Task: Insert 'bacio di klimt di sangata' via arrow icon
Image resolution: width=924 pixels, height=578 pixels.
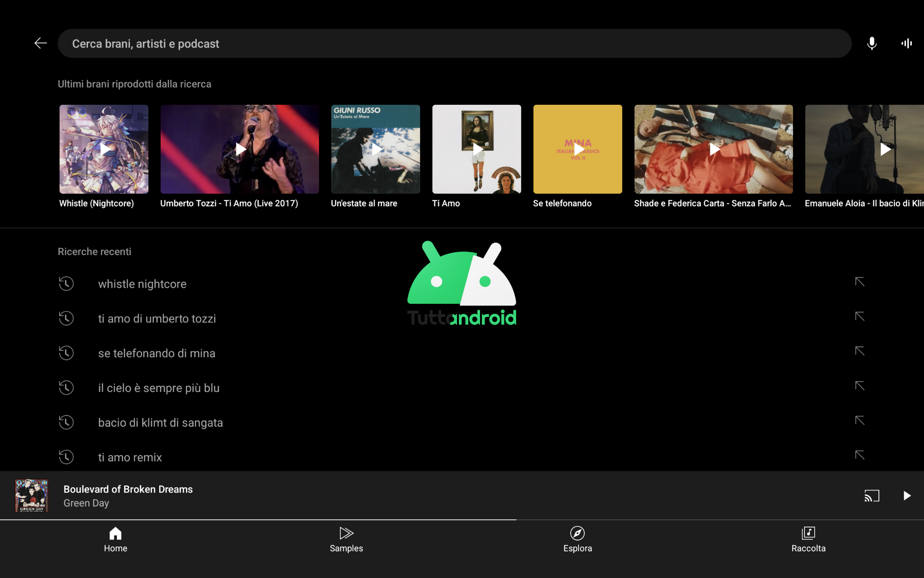Action: 860,420
